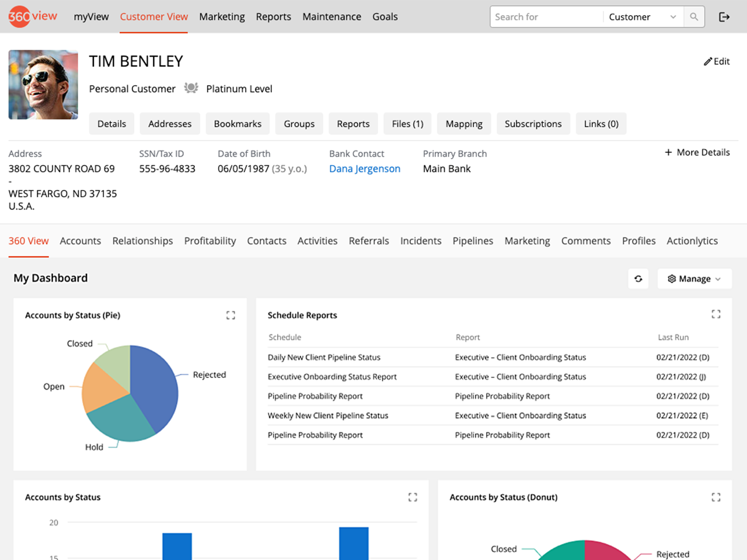Screen dimensions: 747x560
Task: Click the Platinum Level badge icon
Action: click(191, 88)
